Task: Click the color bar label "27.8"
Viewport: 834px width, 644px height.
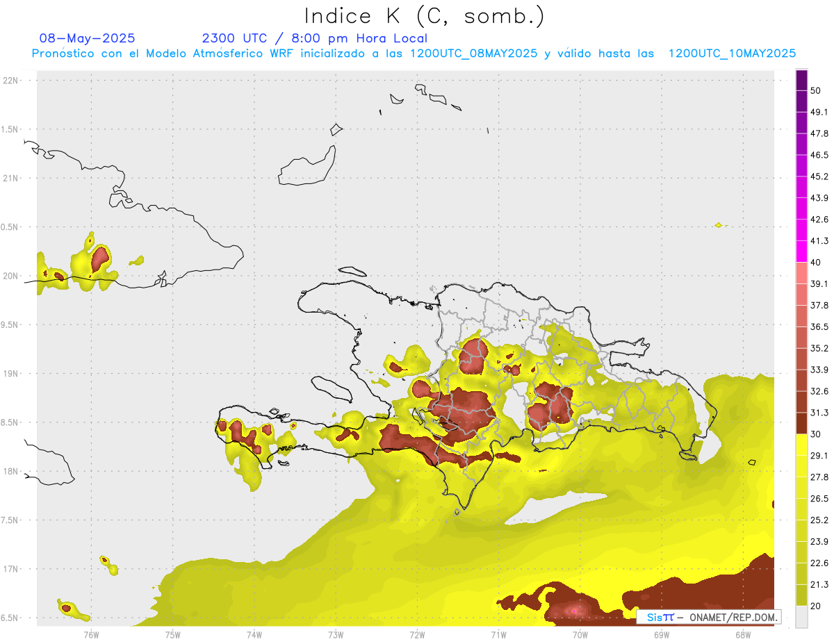Action: click(x=819, y=477)
